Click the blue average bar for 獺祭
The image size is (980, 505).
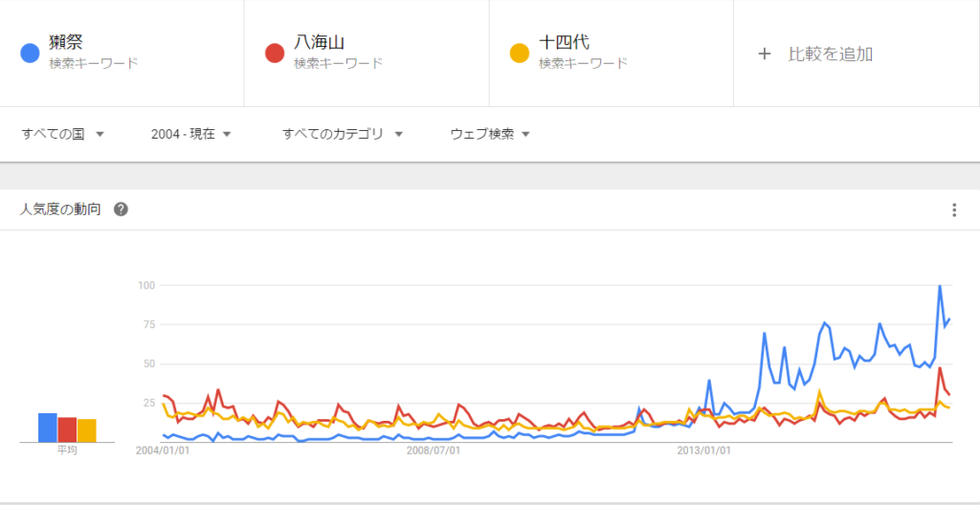47,428
